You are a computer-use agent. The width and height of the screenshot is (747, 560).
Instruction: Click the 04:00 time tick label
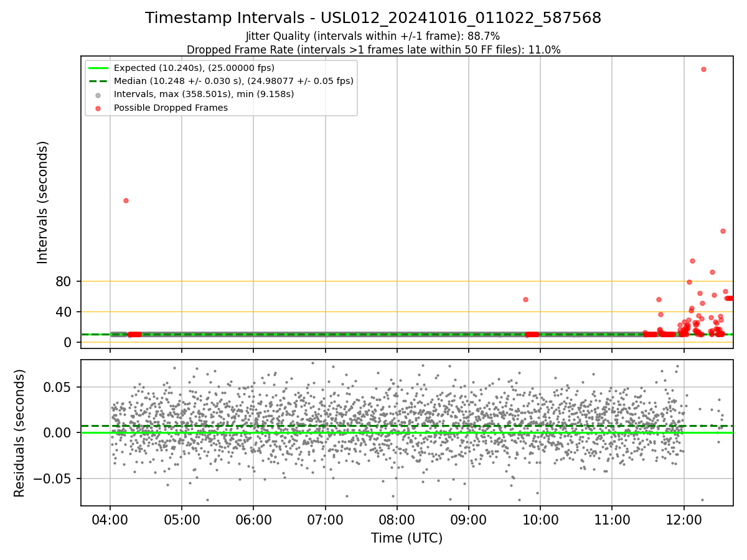pos(110,519)
